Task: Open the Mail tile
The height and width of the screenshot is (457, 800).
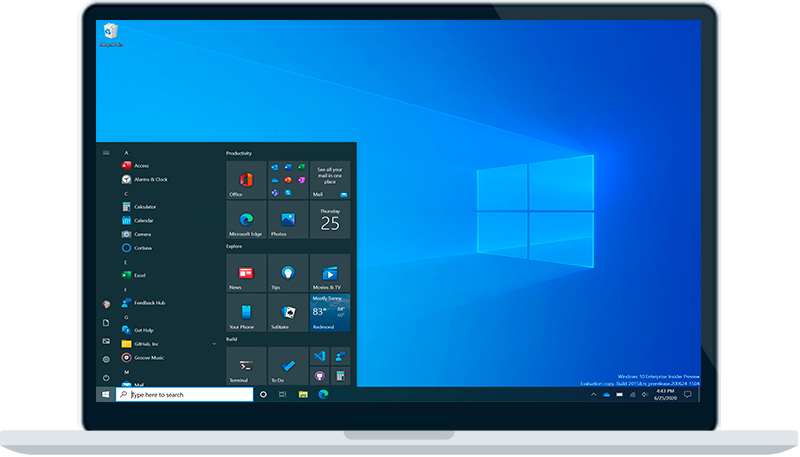Action: tap(330, 180)
